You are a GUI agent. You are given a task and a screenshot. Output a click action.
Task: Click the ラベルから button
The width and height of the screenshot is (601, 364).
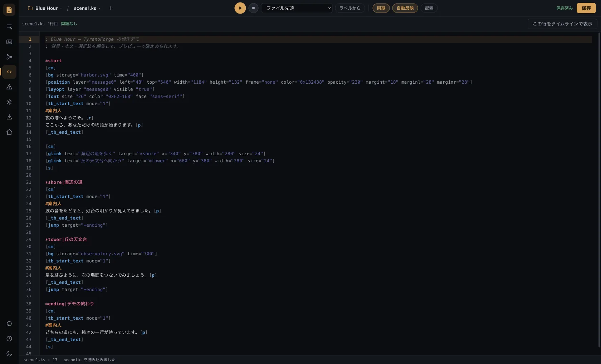tap(350, 8)
